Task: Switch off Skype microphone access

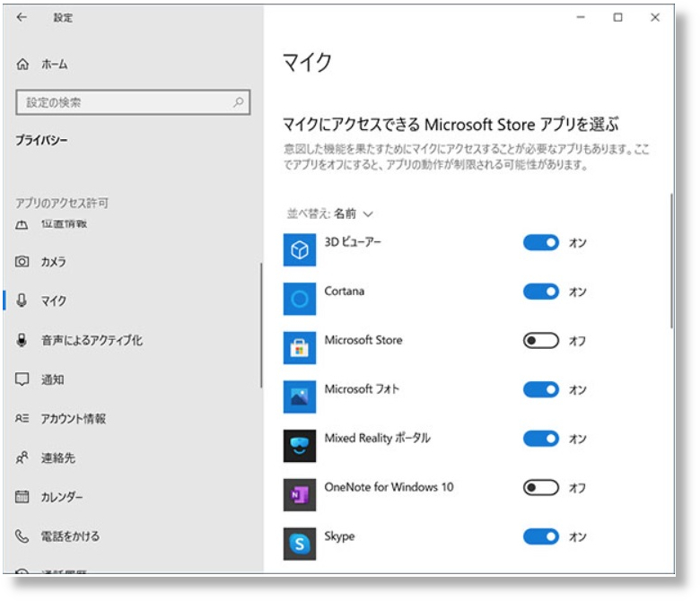Action: coord(541,536)
